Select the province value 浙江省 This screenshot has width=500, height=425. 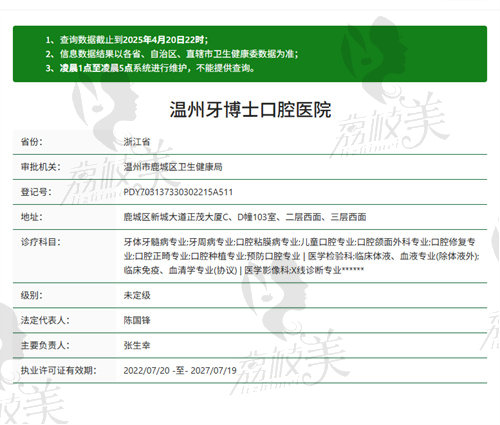coord(137,142)
